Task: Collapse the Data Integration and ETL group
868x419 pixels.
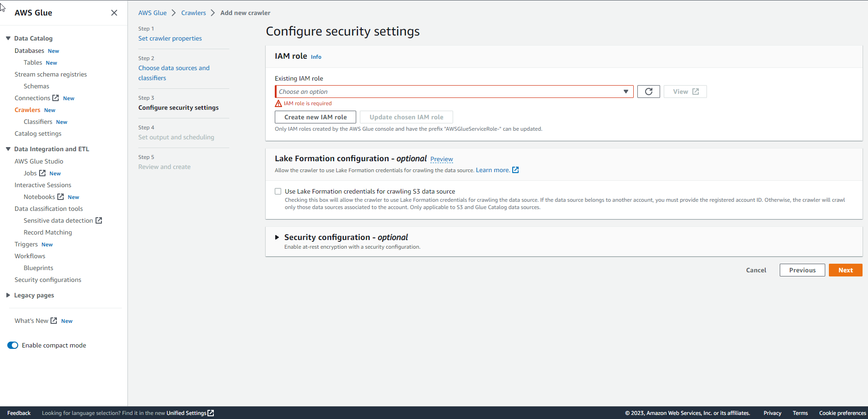Action: point(8,149)
